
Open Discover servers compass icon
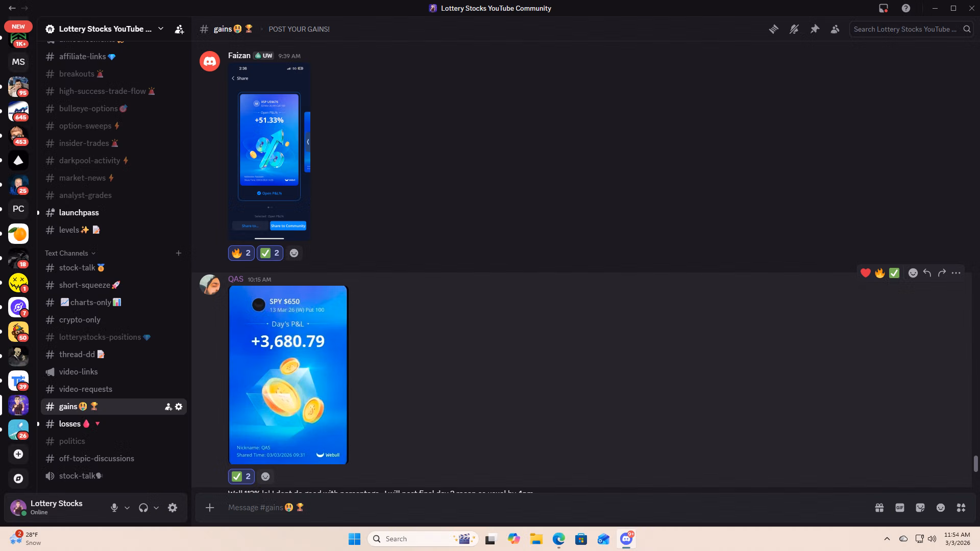pyautogui.click(x=18, y=479)
